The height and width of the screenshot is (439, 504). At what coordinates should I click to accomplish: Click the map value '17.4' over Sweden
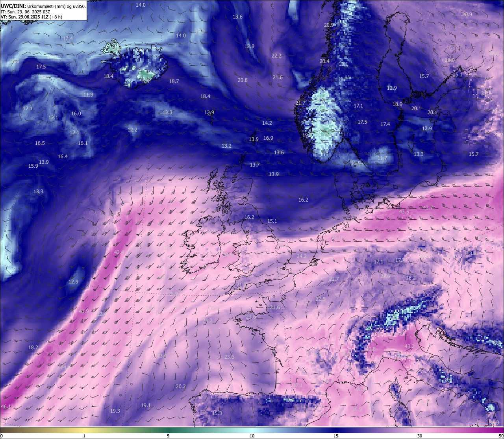(385, 124)
